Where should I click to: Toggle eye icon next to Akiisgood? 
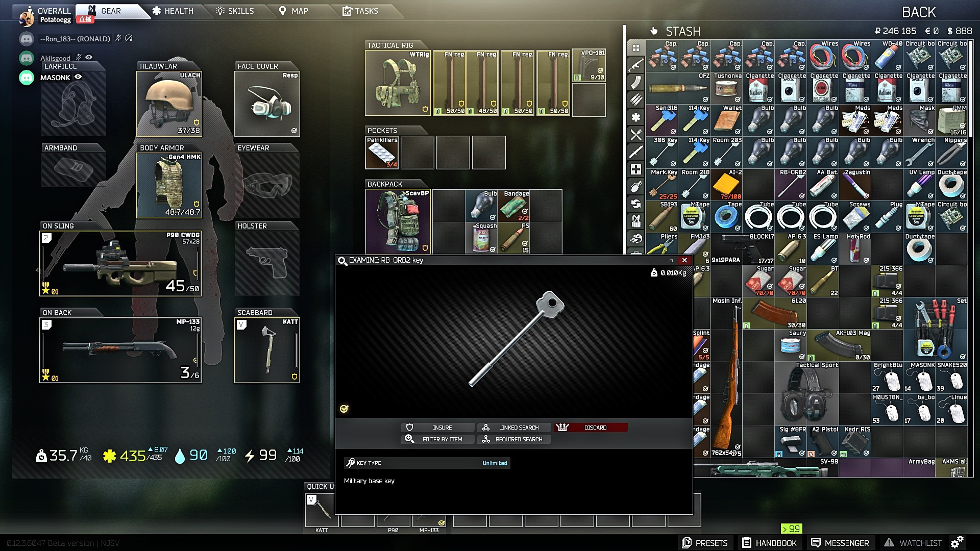pyautogui.click(x=89, y=58)
